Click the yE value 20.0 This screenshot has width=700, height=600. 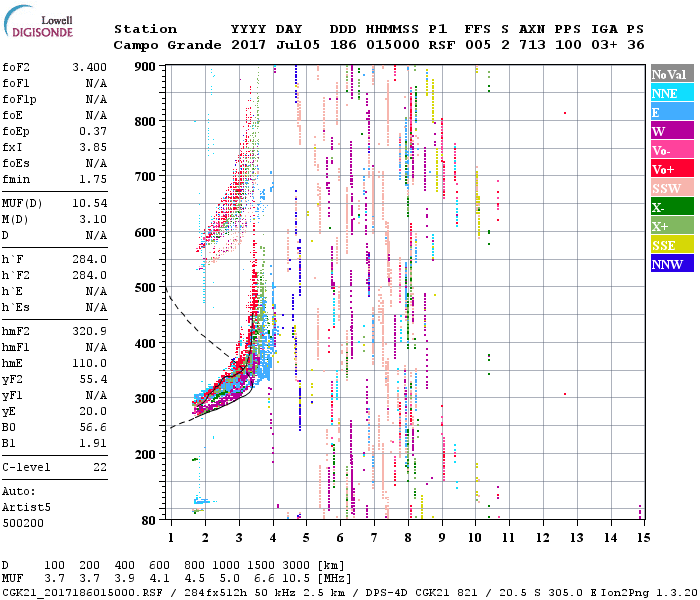[93, 412]
